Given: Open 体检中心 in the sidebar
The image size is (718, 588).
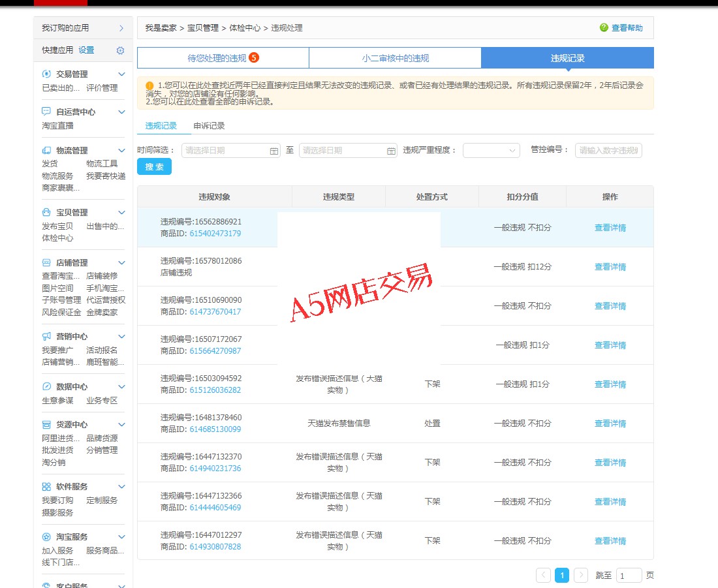Looking at the screenshot, I should 57,238.
